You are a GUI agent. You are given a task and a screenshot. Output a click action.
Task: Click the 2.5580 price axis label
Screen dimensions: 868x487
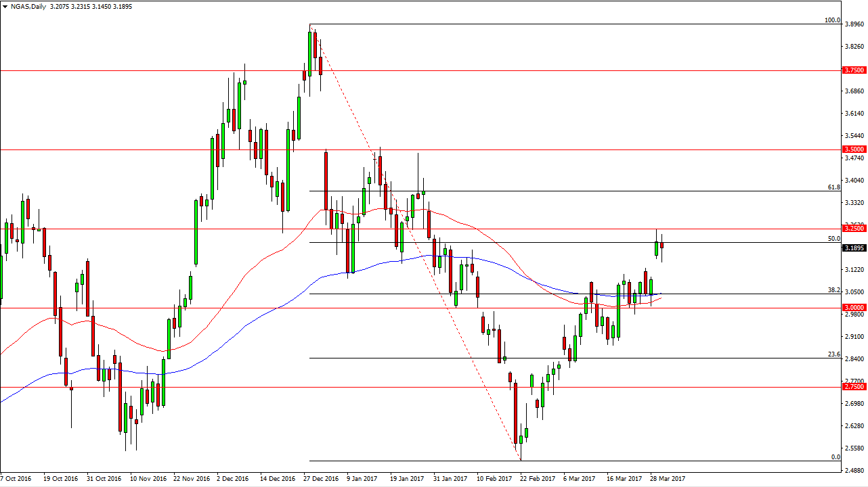[855, 448]
